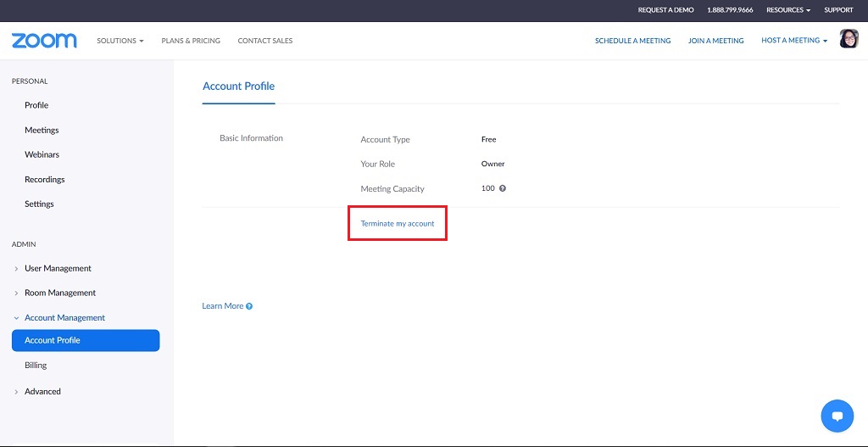This screenshot has height=447, width=868.
Task: Open the Solutions dropdown
Action: [x=120, y=41]
